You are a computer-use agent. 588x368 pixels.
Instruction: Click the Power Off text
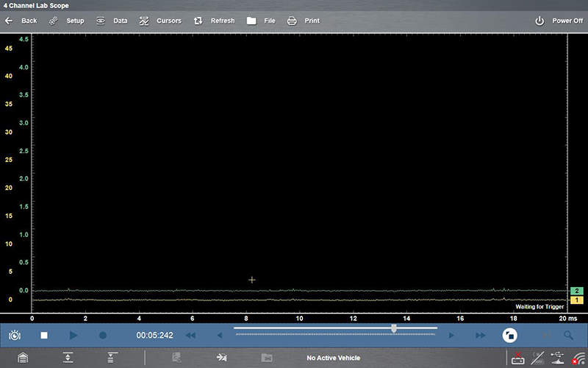[567, 21]
